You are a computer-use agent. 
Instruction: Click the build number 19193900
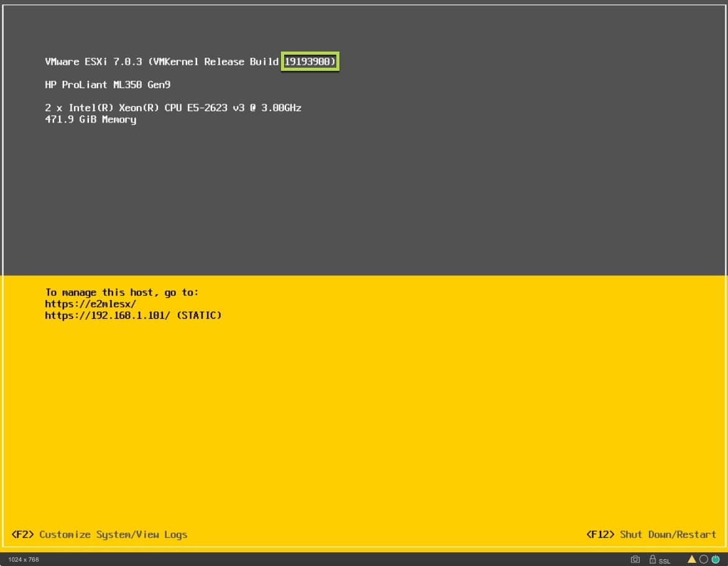pyautogui.click(x=307, y=62)
